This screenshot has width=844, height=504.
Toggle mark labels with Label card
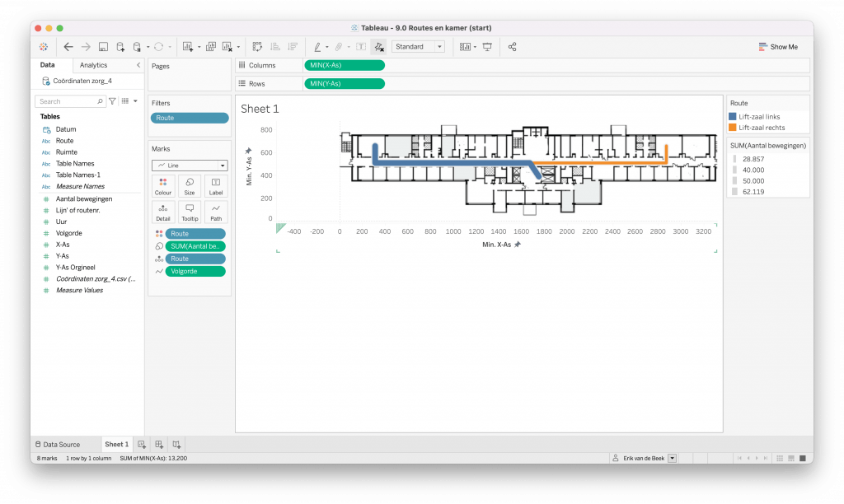(216, 185)
